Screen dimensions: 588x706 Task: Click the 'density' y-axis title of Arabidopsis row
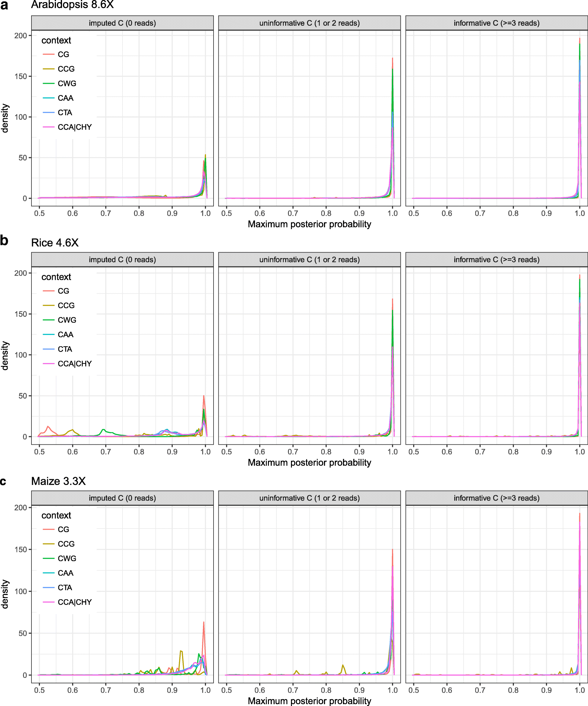point(5,118)
